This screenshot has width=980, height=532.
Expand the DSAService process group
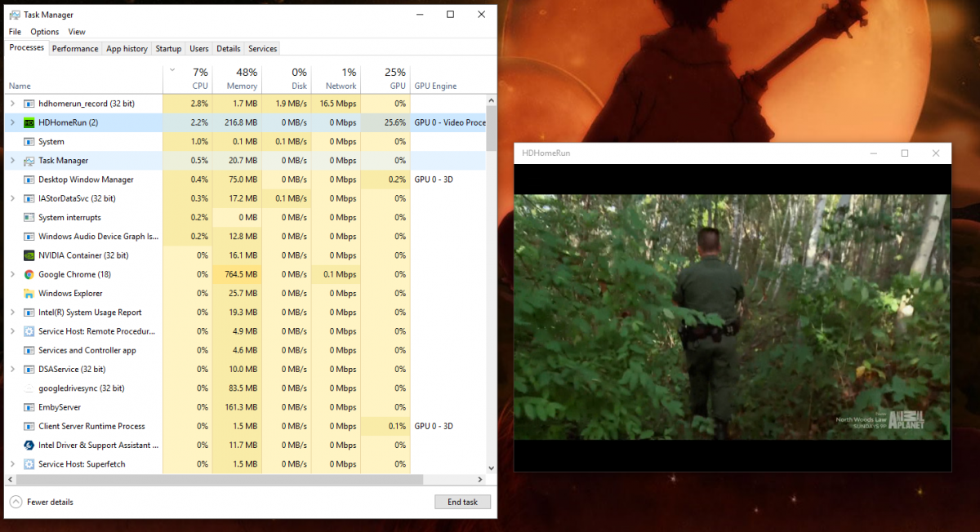point(12,370)
